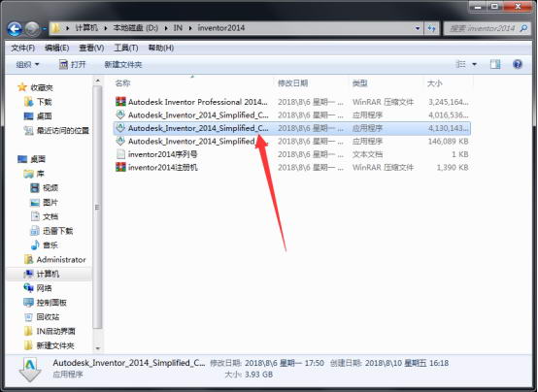Select 本地磁盘 (D:) in the breadcrumb
The height and width of the screenshot is (392, 538).
[x=136, y=28]
